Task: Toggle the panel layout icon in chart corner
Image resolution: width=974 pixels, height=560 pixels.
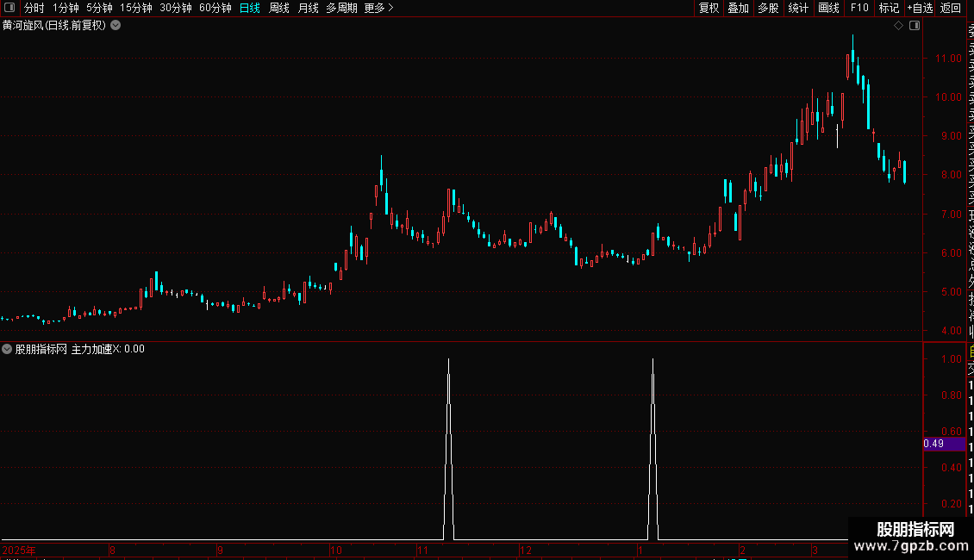Action: [915, 26]
